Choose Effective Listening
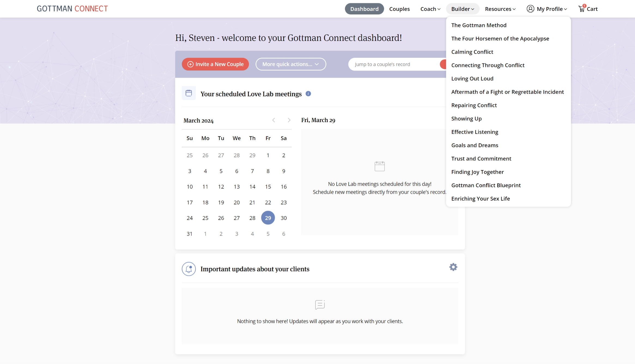Image resolution: width=635 pixels, height=364 pixels. [x=475, y=132]
